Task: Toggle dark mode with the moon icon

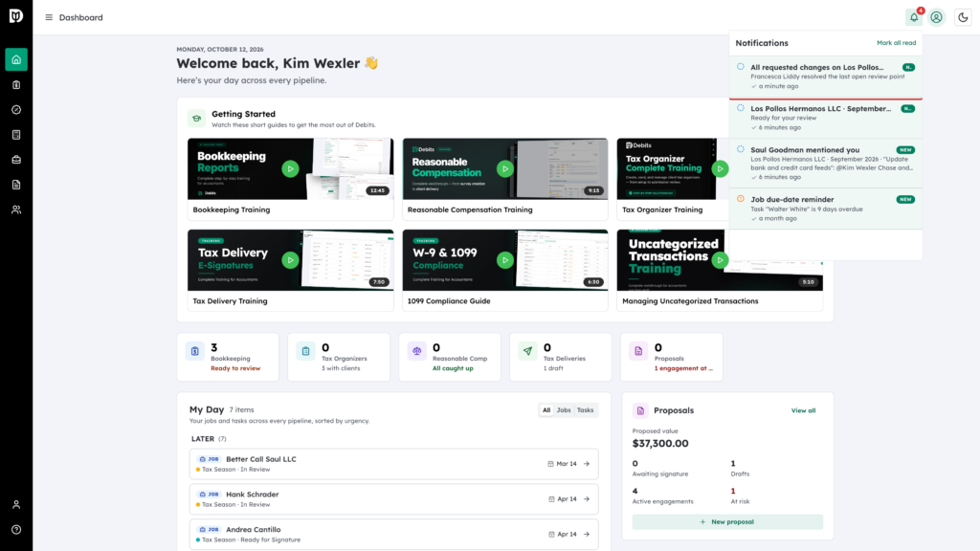Action: (x=963, y=17)
